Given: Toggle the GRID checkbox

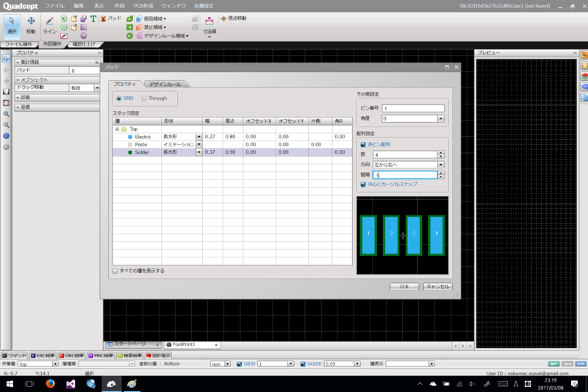Looking at the screenshot, I should click(x=240, y=364).
